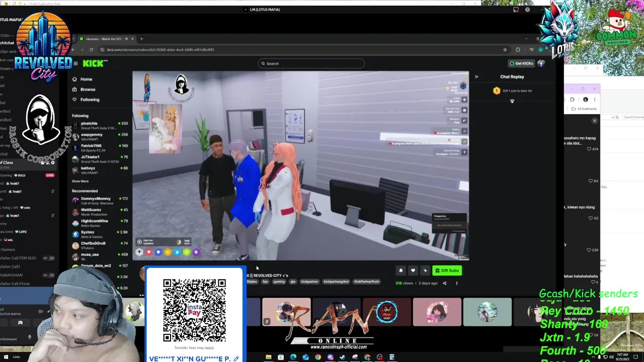Click the KickPartnerPush tag

(366, 282)
